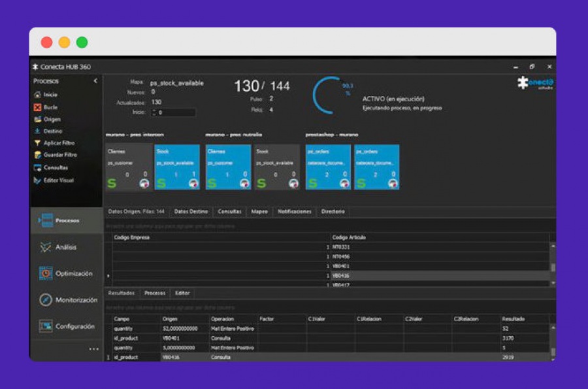The width and height of the screenshot is (588, 389).
Task: Launch the Editor Visual tool
Action: tap(54, 180)
